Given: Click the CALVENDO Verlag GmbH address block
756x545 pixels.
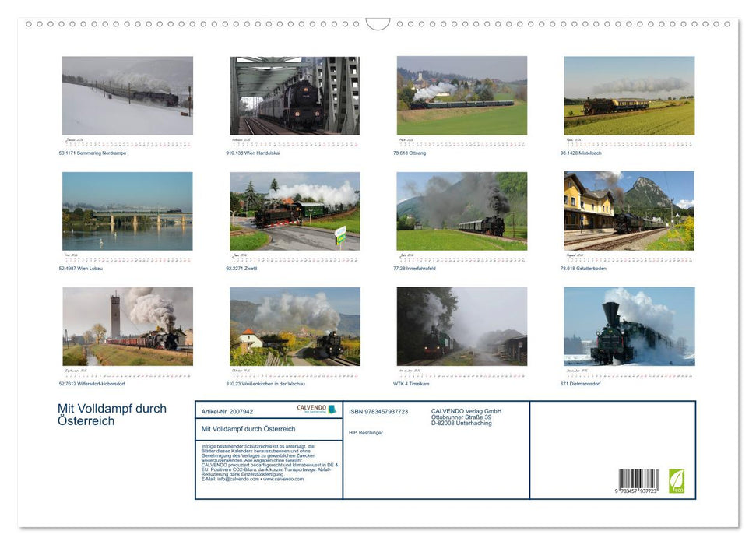Looking at the screenshot, I should pyautogui.click(x=466, y=417).
